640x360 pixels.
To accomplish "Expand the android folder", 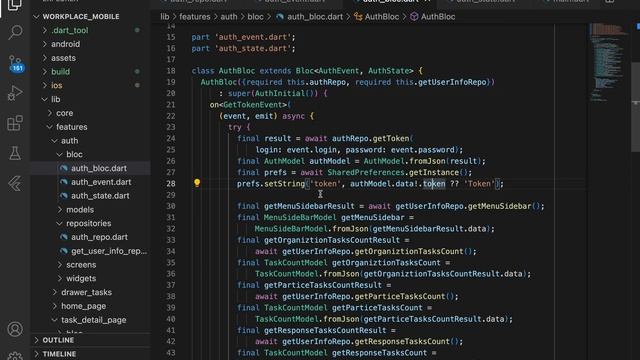I will (x=45, y=44).
